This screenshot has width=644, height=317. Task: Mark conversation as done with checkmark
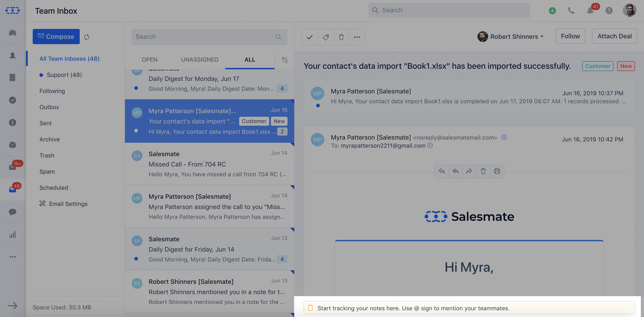click(x=309, y=37)
